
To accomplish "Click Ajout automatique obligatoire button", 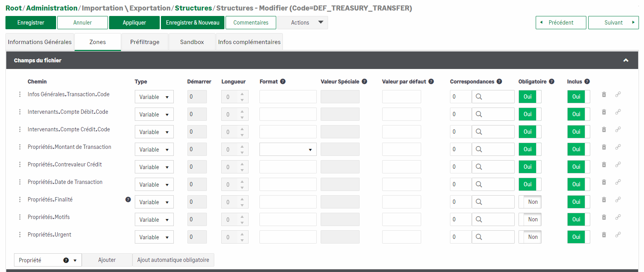I will 173,260.
